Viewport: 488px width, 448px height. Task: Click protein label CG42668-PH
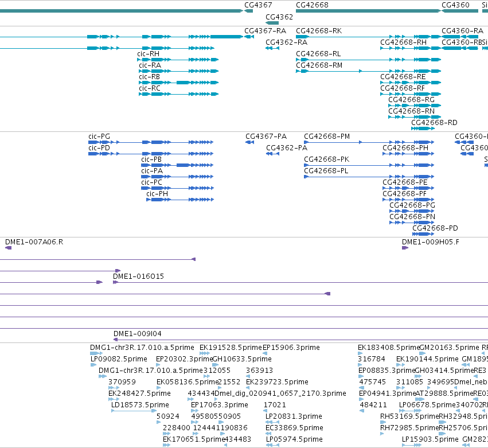point(405,148)
